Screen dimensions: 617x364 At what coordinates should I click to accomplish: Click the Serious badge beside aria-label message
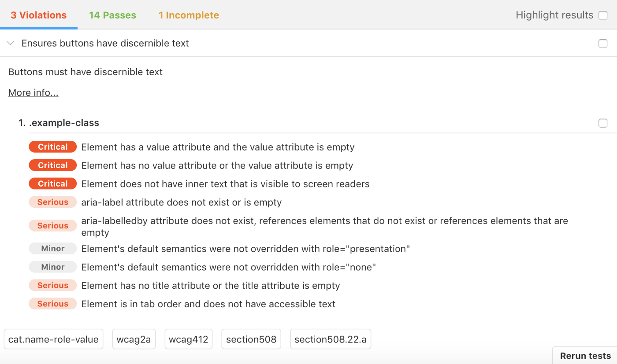(53, 202)
